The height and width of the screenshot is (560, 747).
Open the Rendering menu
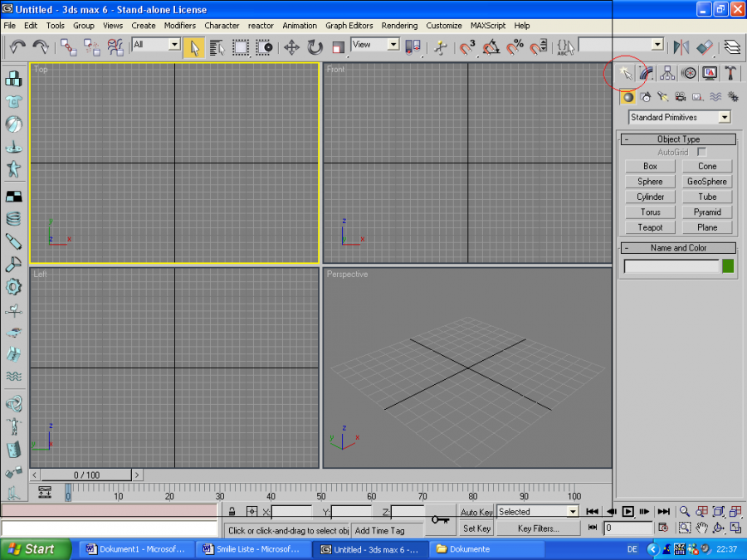click(399, 26)
